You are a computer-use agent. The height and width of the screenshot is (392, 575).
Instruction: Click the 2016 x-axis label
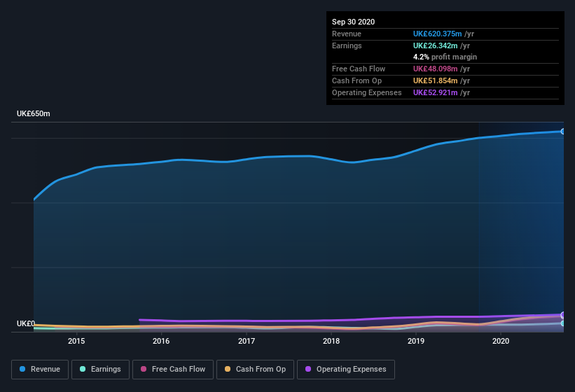(161, 341)
